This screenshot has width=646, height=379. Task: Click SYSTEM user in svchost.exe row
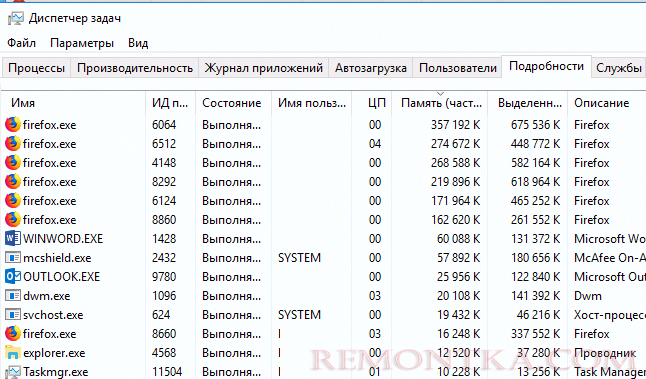click(x=299, y=315)
